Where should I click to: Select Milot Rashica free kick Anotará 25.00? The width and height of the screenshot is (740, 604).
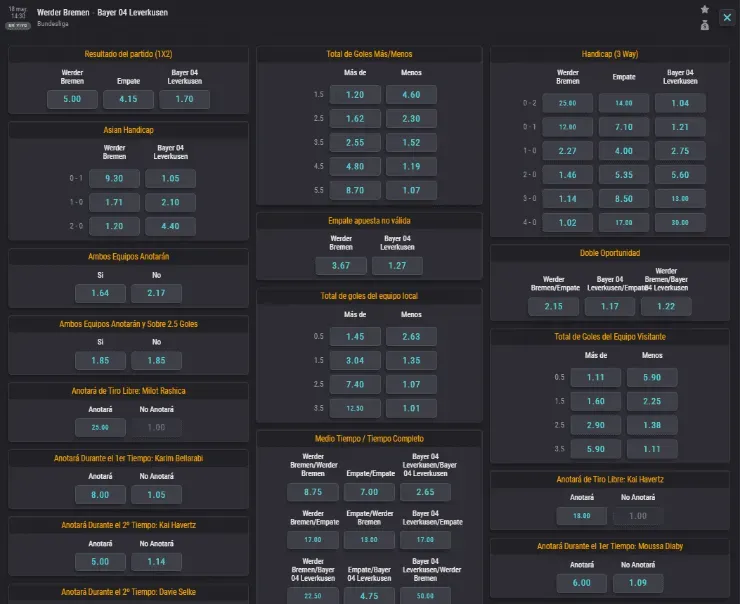tap(100, 427)
